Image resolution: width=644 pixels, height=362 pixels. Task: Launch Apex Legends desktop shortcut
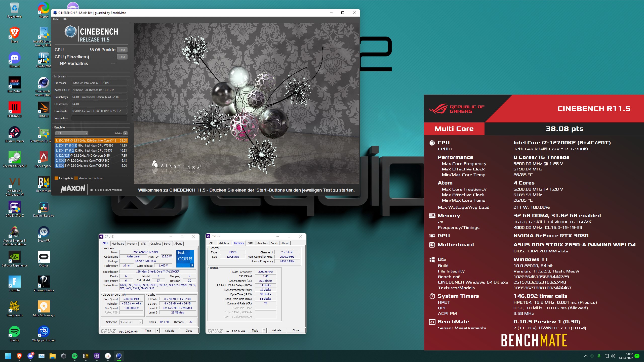pyautogui.click(x=43, y=159)
